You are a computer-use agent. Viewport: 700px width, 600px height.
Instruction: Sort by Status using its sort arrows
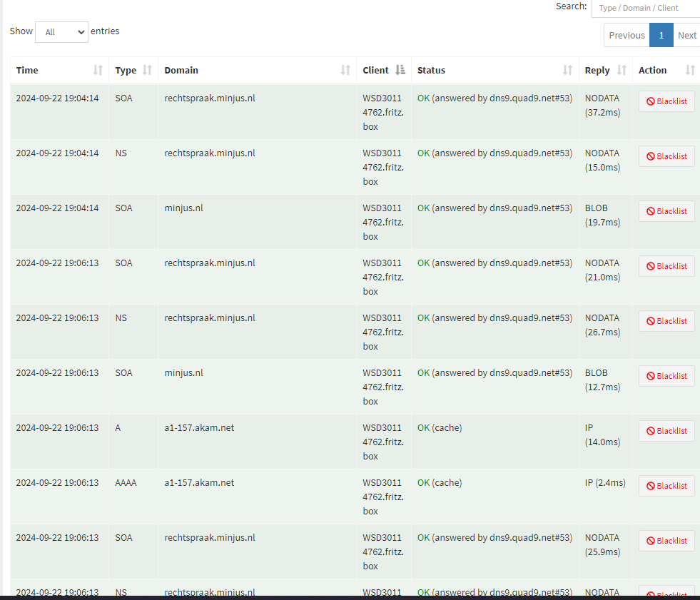coord(567,70)
